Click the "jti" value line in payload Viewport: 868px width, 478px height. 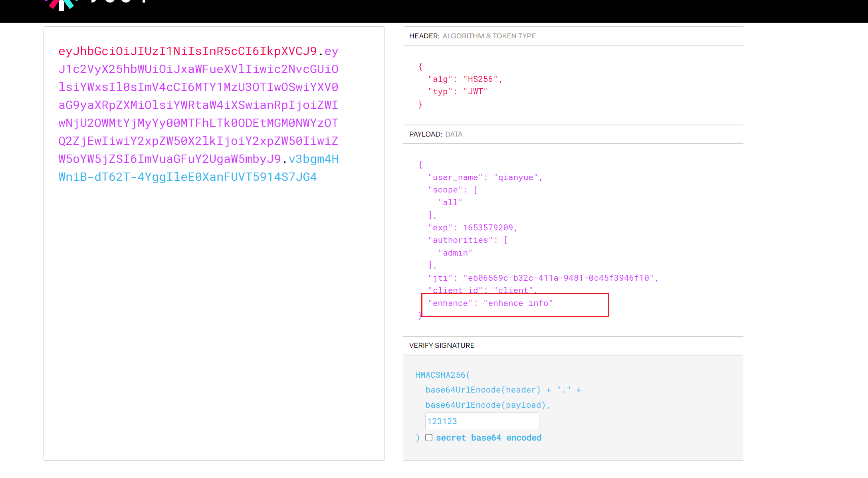[543, 278]
